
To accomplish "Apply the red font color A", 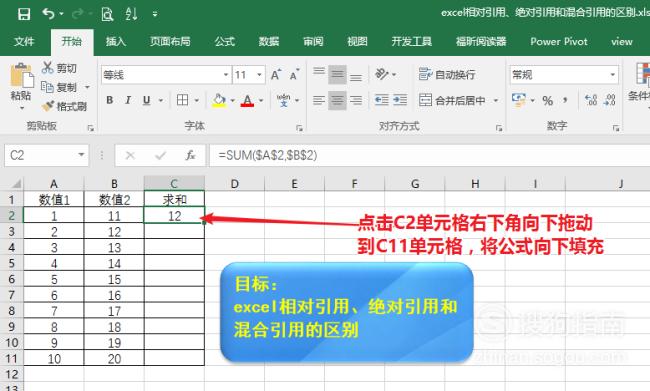I will coord(247,100).
